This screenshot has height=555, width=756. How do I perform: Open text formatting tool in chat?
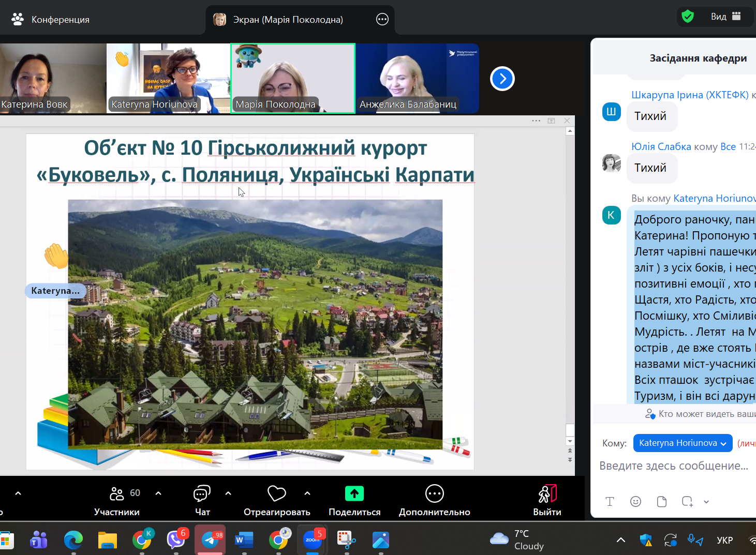[610, 501]
